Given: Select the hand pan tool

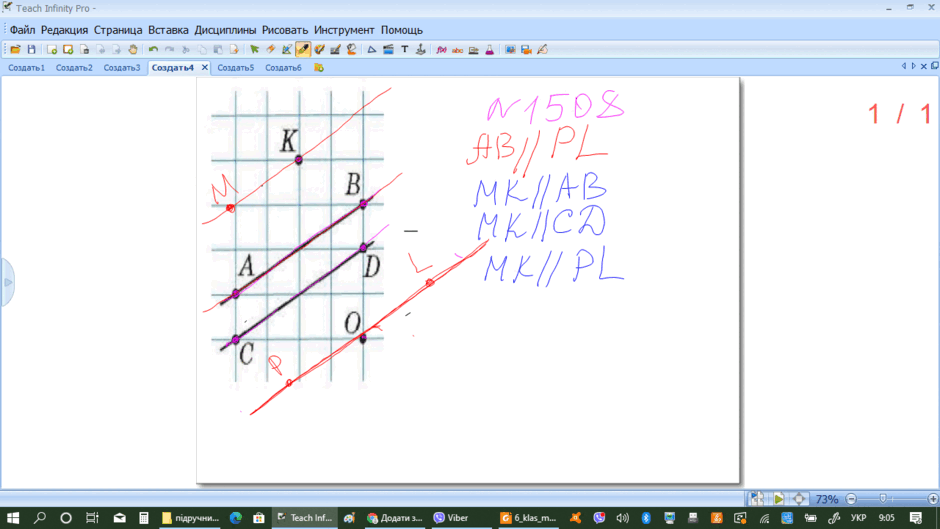Looking at the screenshot, I should (132, 50).
